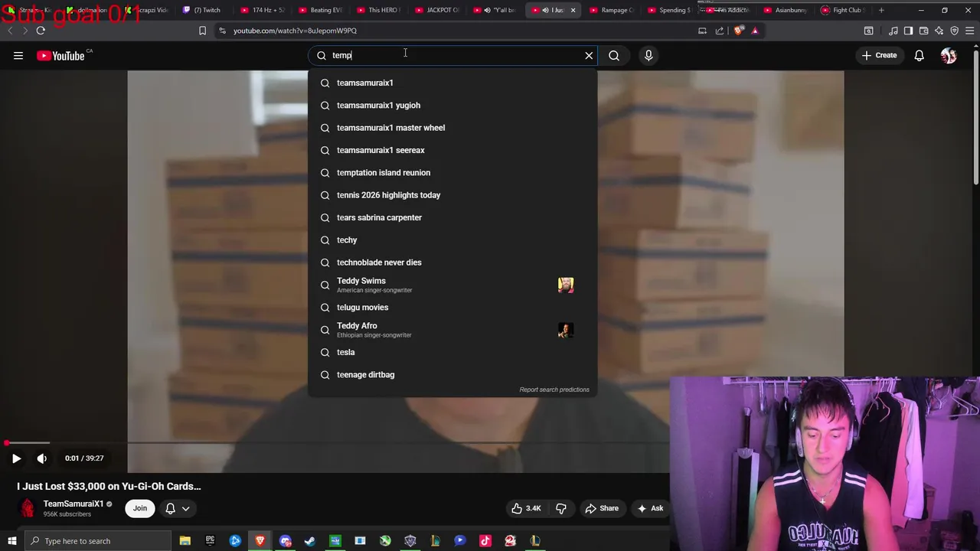Click the Create button
The image size is (980, 551).
pos(879,55)
